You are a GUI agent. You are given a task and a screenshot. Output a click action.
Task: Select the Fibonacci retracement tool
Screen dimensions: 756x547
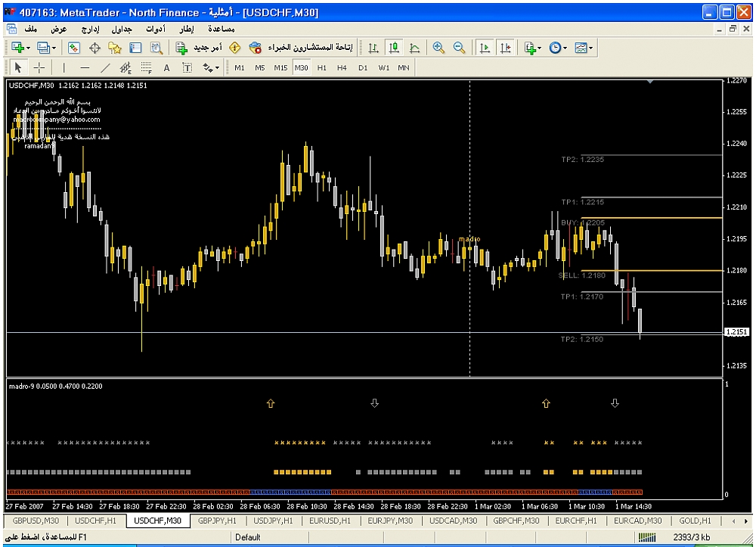(147, 67)
